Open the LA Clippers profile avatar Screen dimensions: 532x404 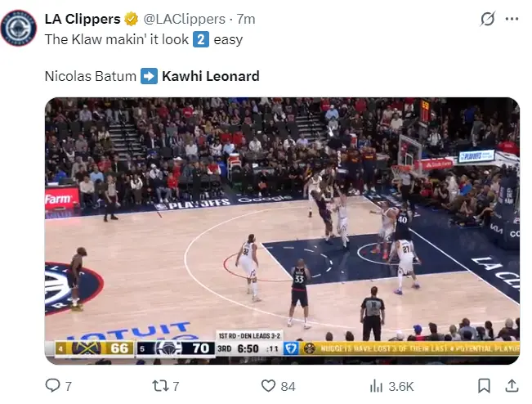[19, 28]
